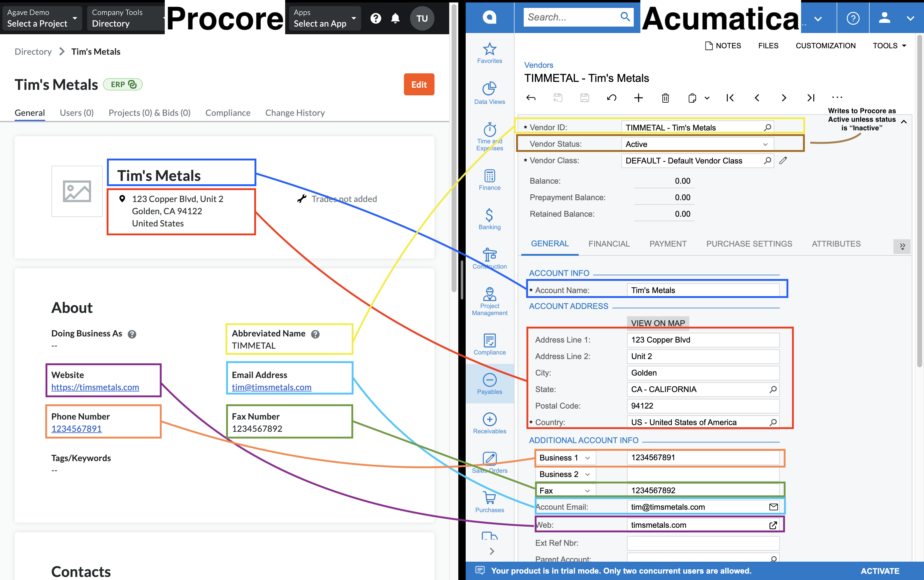This screenshot has width=924, height=580.
Task: Open the Banking workspace
Action: pos(490,219)
